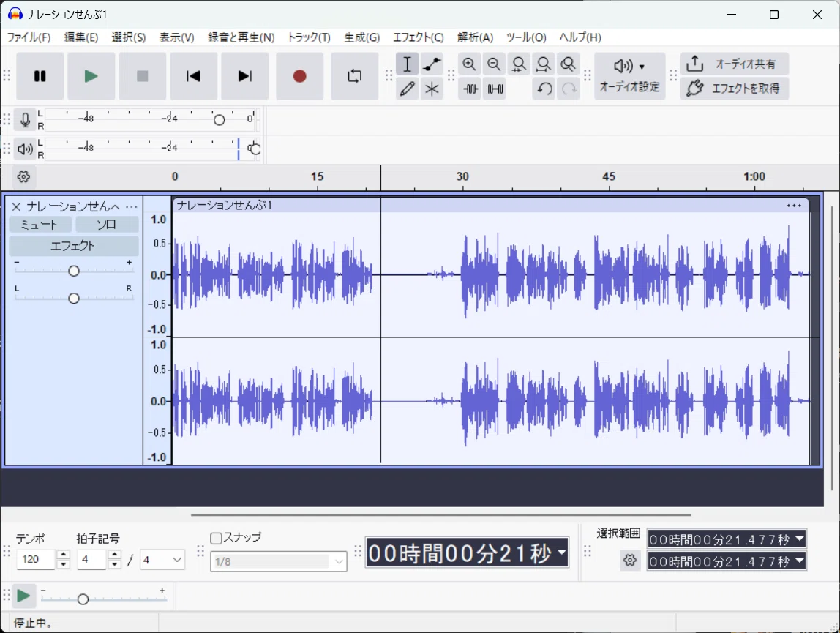Choose the Draw pencil tool

tap(407, 89)
